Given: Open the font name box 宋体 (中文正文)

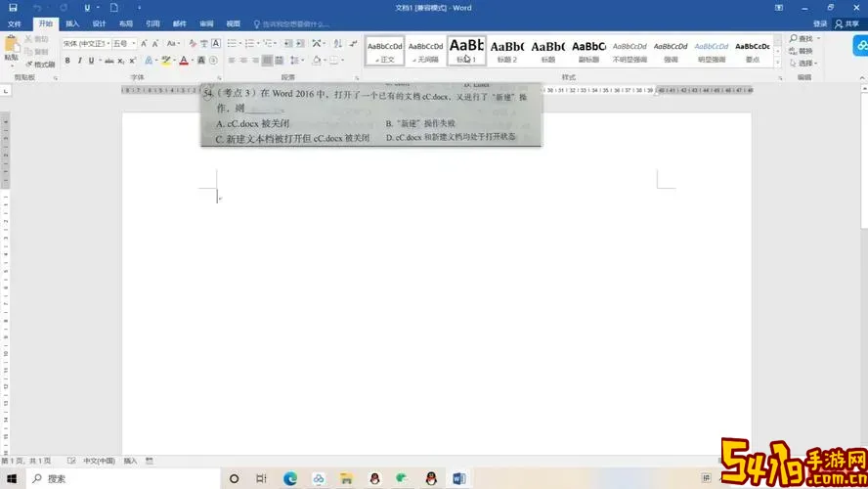Looking at the screenshot, I should (x=86, y=43).
